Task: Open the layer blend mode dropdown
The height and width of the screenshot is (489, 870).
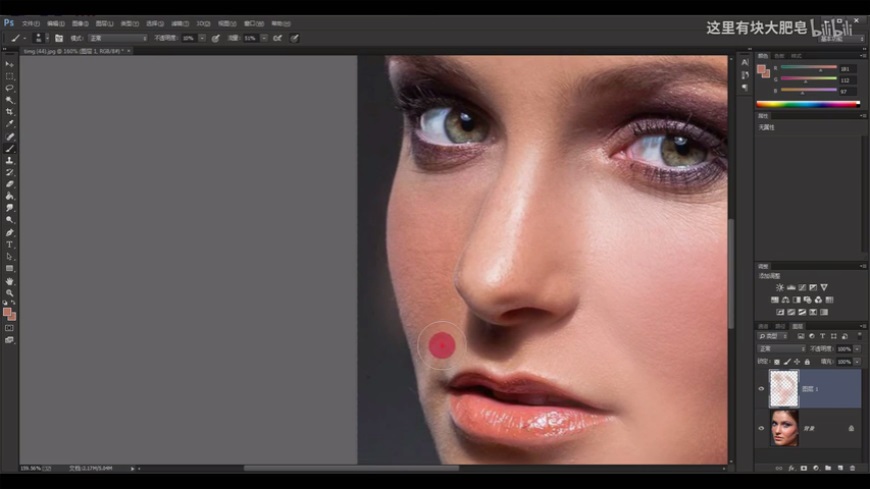Action: (x=780, y=349)
